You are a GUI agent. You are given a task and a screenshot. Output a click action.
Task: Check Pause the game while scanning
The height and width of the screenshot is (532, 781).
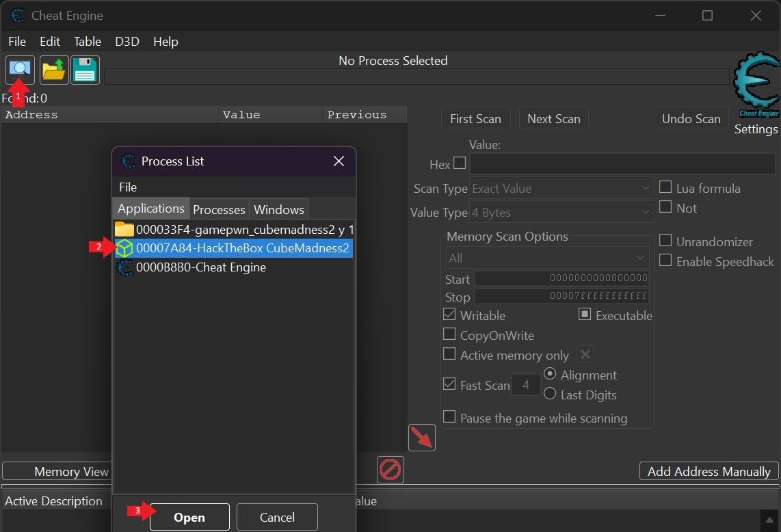[449, 417]
